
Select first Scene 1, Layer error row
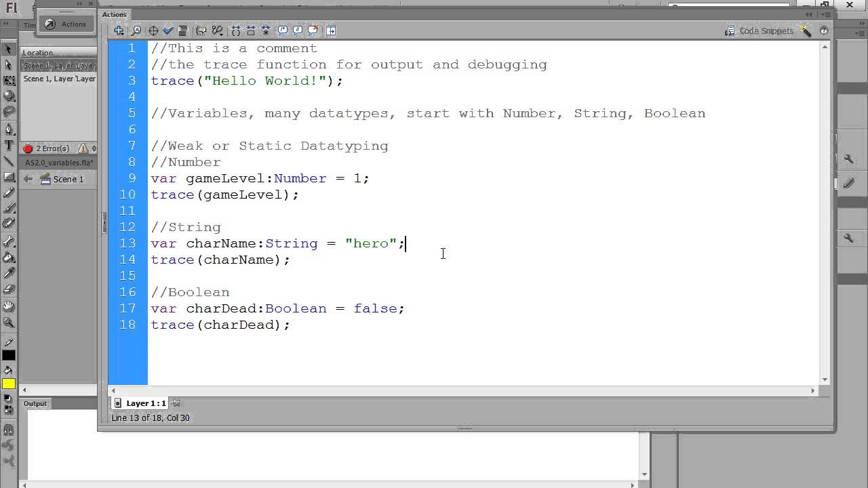click(x=59, y=66)
